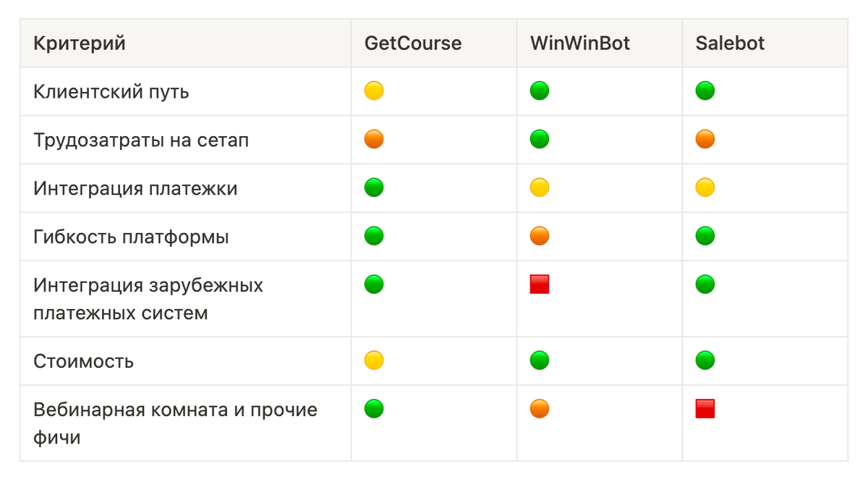Screen dimensions: 868x477
Task: Click the Интеграция зарубежных платежных систем cell
Action: [x=186, y=299]
